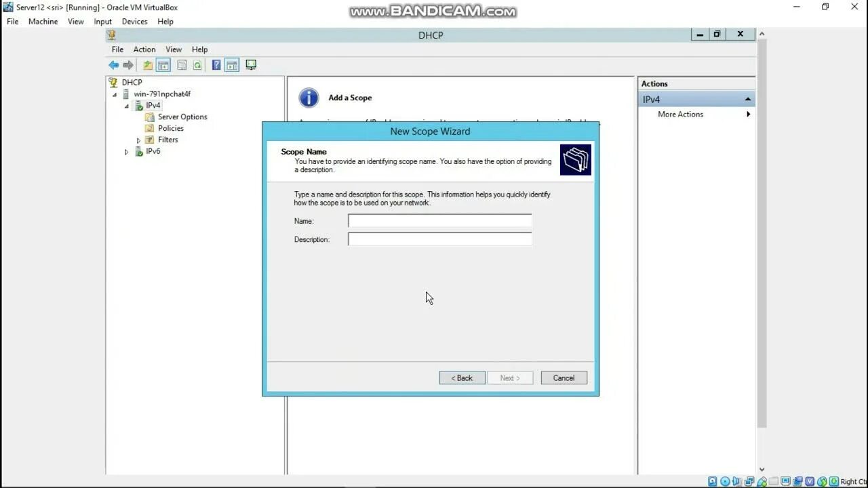
Task: Click the VirtualBox audio status icon
Action: pyautogui.click(x=736, y=482)
